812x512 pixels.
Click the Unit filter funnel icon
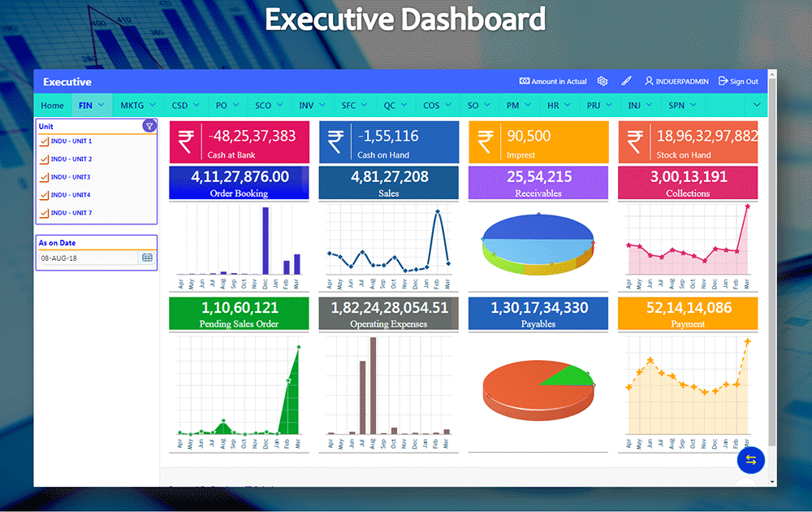[x=149, y=126]
